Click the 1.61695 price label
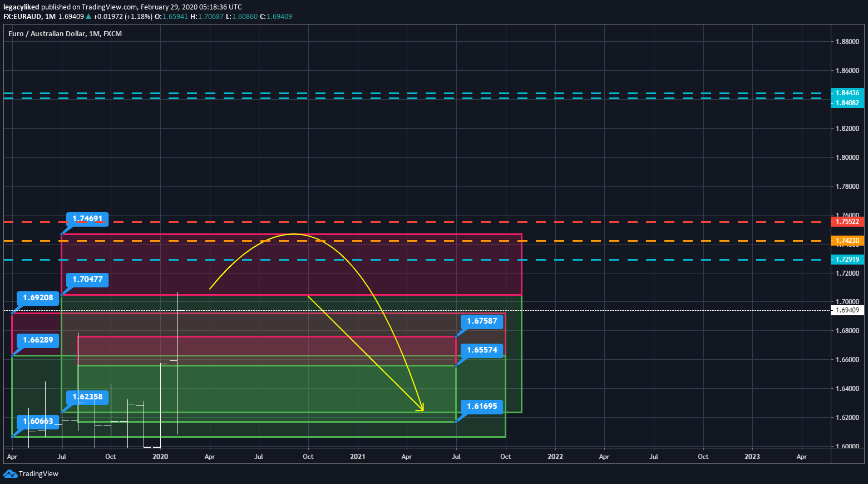The image size is (868, 484). (482, 407)
